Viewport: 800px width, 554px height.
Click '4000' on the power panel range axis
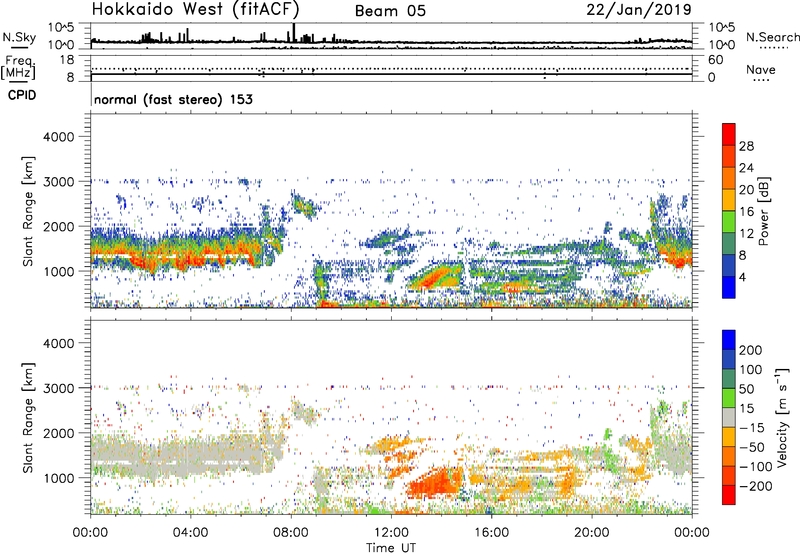[x=59, y=137]
